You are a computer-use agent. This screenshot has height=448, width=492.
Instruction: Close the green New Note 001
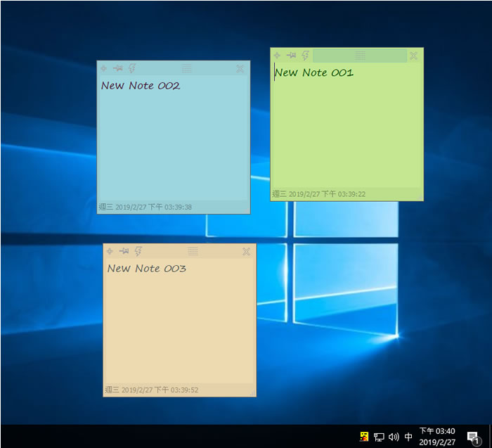tap(414, 56)
